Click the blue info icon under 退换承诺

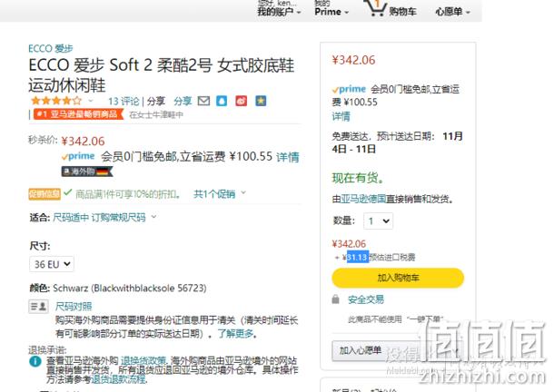[35, 362]
